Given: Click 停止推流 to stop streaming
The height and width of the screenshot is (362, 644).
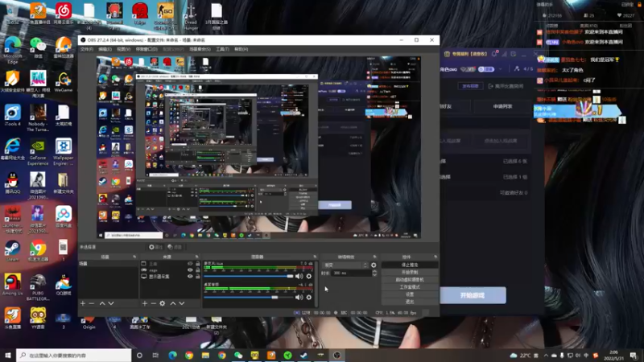Looking at the screenshot, I should click(410, 265).
